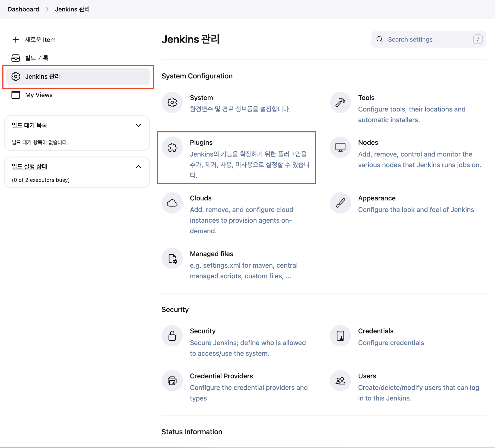Image resolution: width=495 pixels, height=448 pixels.
Task: Collapse the 빌드 실행 상태 panel chevron
Action: click(x=139, y=167)
